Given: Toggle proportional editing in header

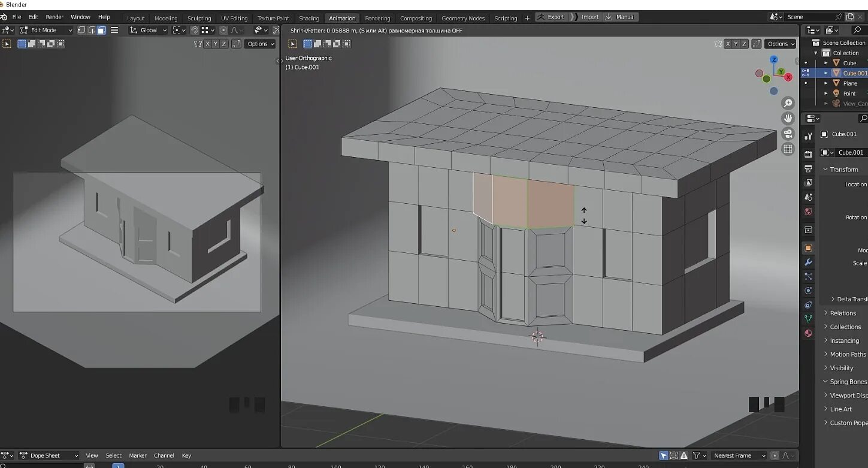Looking at the screenshot, I should 223,30.
